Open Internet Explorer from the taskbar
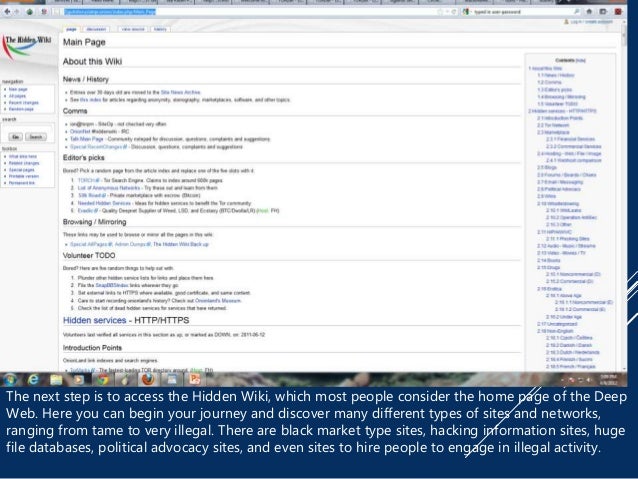The height and width of the screenshot is (479, 638). pos(32,378)
